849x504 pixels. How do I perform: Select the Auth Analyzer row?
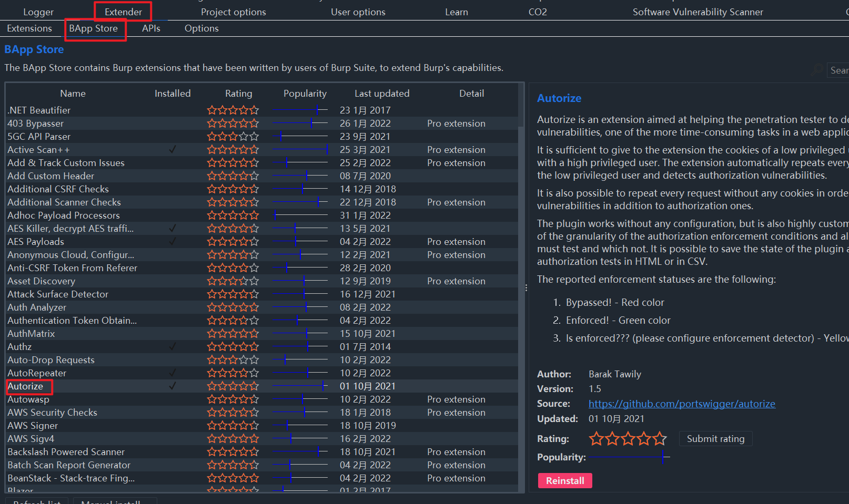pos(261,307)
